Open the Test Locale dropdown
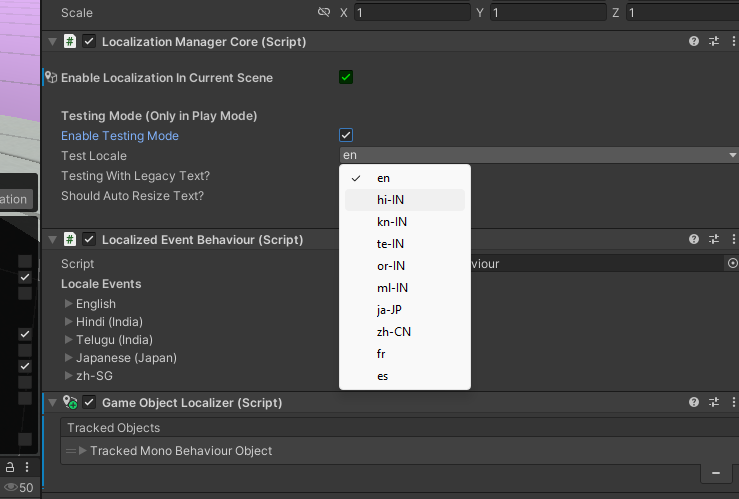 click(539, 155)
